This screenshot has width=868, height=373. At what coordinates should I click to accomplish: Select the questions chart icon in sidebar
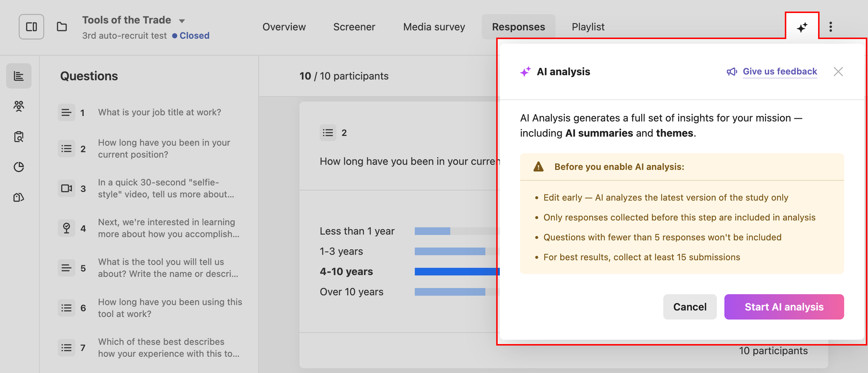(19, 76)
